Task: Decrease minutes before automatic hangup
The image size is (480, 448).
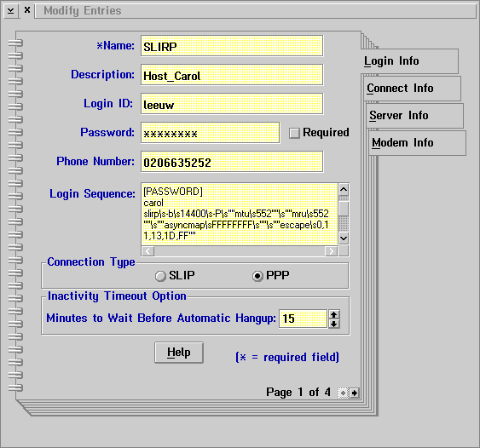Action: tap(334, 324)
